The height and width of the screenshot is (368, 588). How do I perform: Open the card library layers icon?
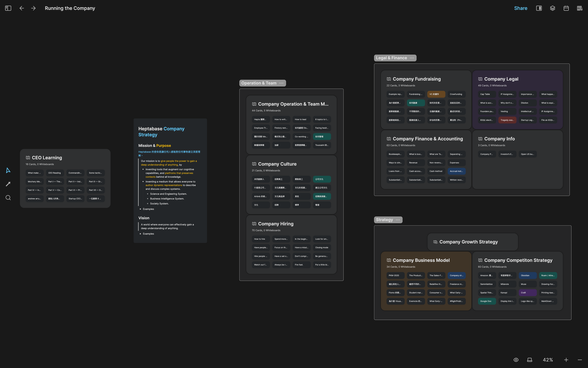coord(552,8)
